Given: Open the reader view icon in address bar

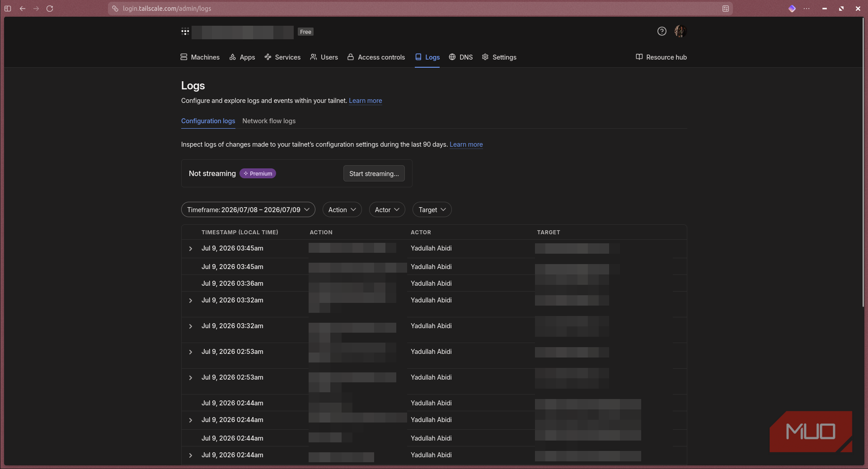Looking at the screenshot, I should pyautogui.click(x=726, y=9).
